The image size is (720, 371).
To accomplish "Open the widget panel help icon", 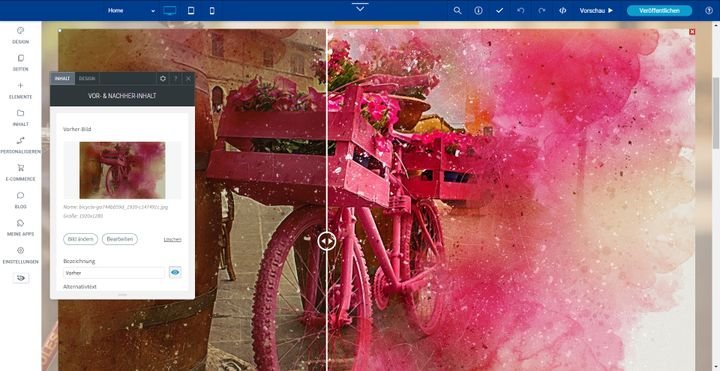I will click(x=175, y=79).
